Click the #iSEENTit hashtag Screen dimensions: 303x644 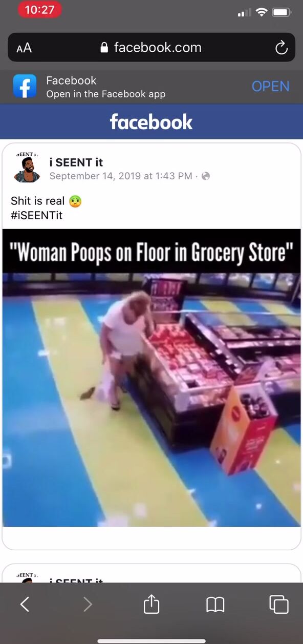point(36,215)
